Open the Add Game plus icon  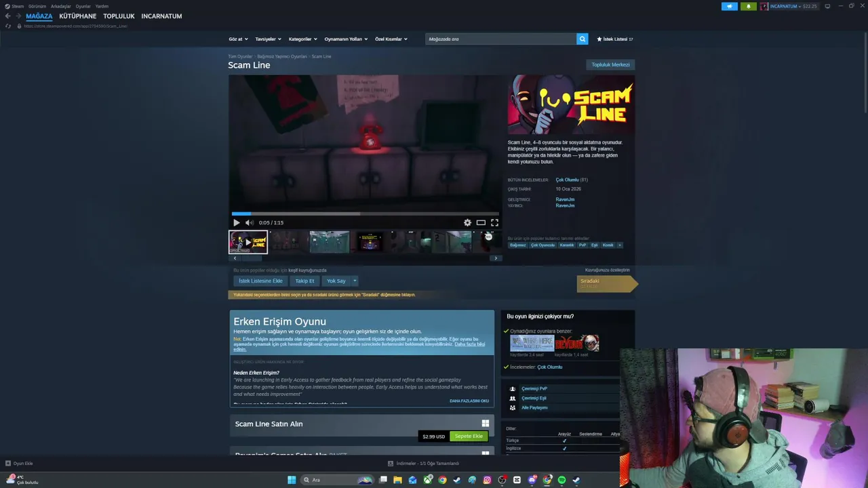[x=8, y=464]
